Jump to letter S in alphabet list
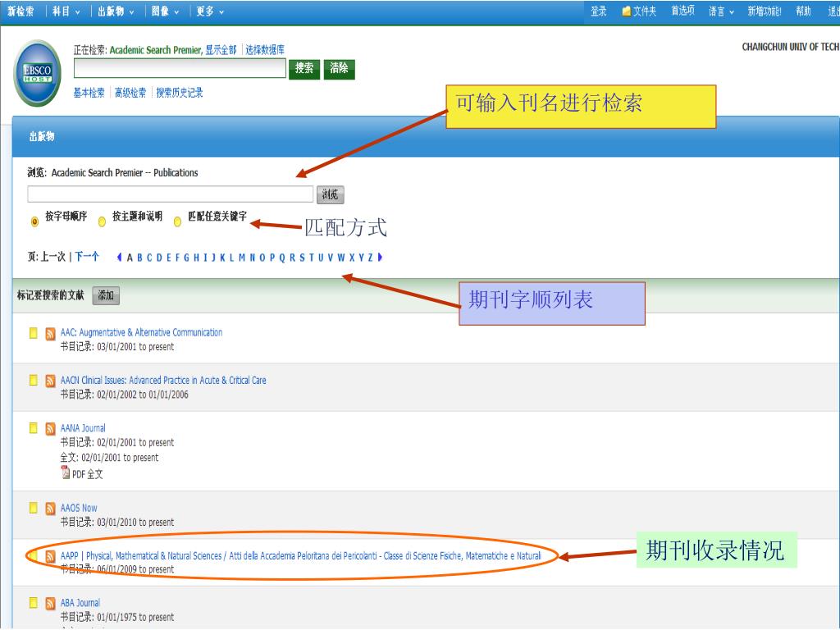This screenshot has width=840, height=630. [302, 258]
